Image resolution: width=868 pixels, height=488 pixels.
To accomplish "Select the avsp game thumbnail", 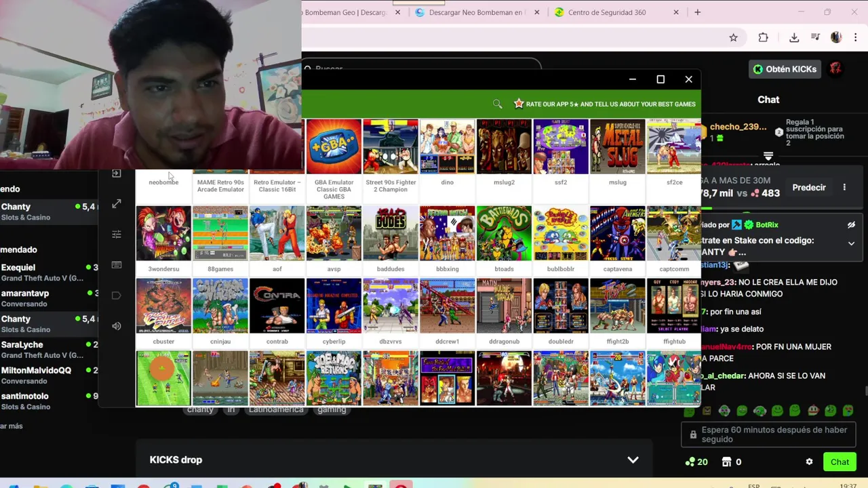I will 334,233.
